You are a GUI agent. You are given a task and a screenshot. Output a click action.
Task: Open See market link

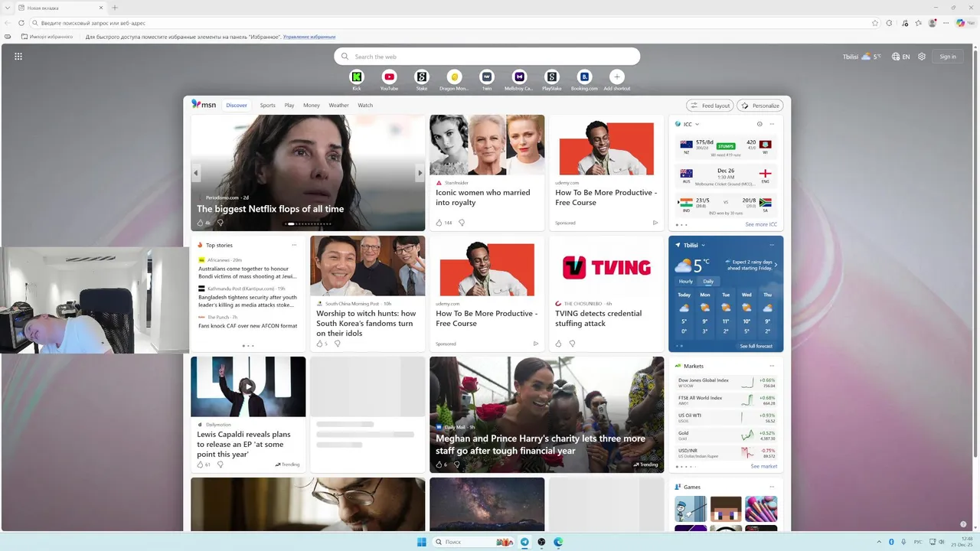764,466
